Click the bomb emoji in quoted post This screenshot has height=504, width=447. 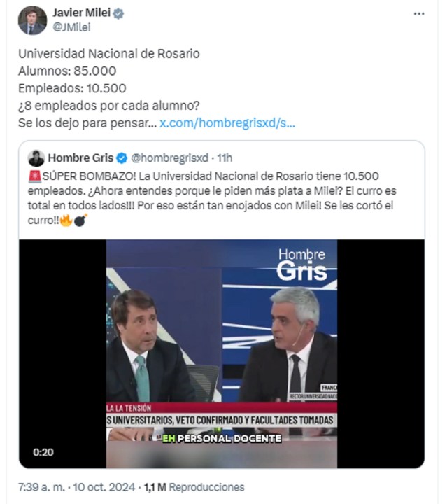(80, 220)
